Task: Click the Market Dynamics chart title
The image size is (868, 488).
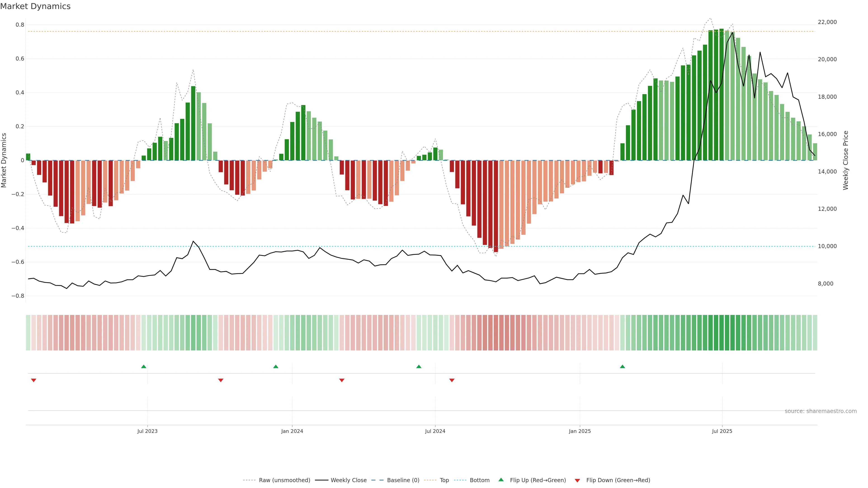Action: pos(35,6)
